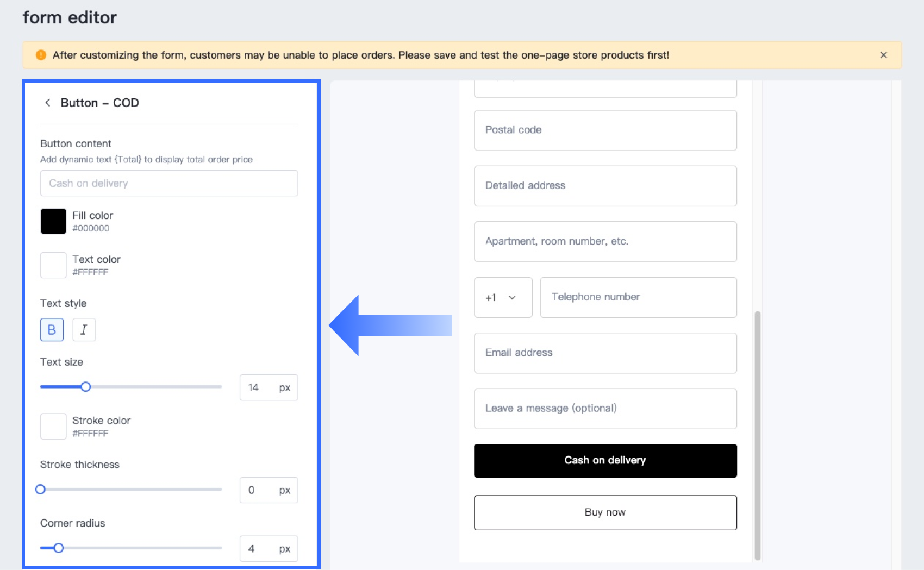
Task: Click the Text size slider handle
Action: click(86, 387)
